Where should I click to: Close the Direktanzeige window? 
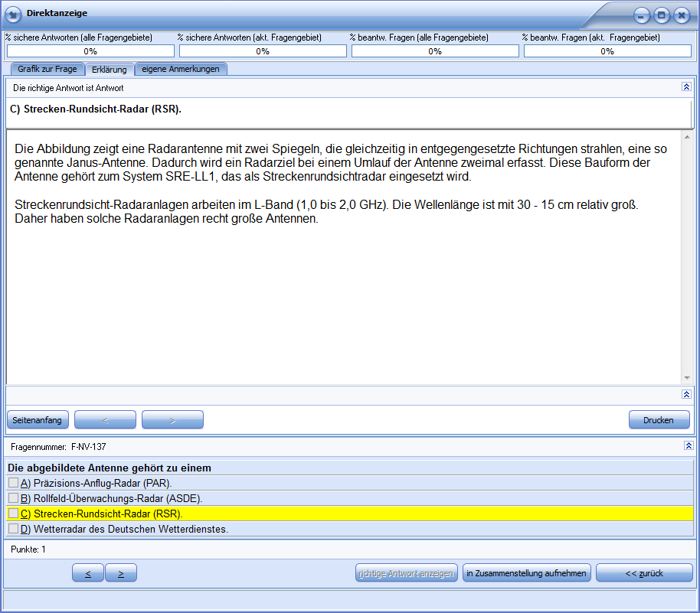coord(682,16)
